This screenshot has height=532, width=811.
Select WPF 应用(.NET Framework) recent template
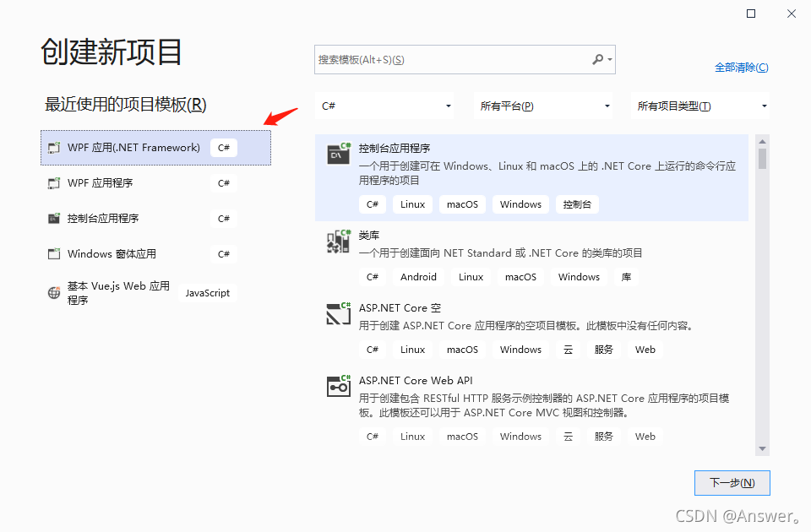pos(155,148)
